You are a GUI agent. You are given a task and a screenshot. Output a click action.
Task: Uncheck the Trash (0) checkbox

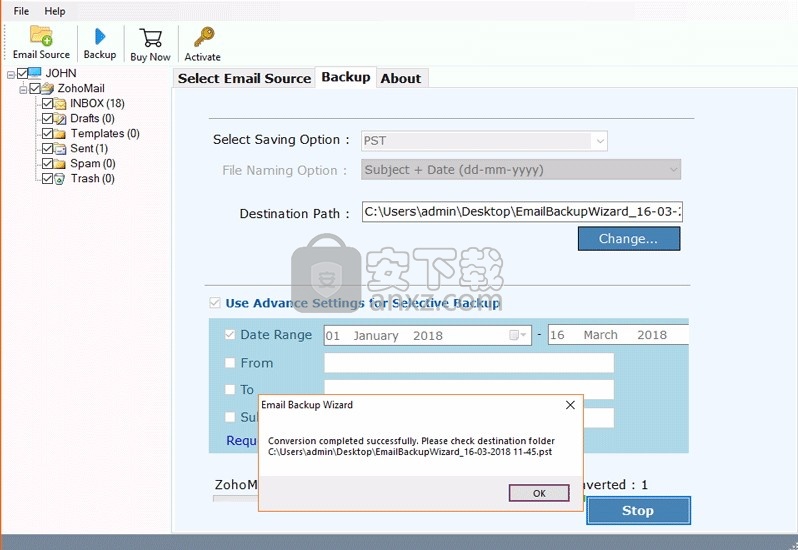[x=47, y=179]
